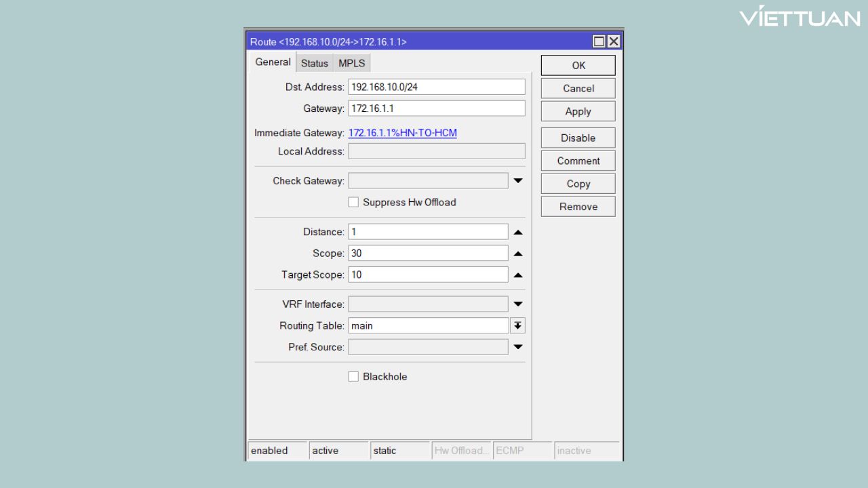Click inside the Dst. Address field

[436, 86]
